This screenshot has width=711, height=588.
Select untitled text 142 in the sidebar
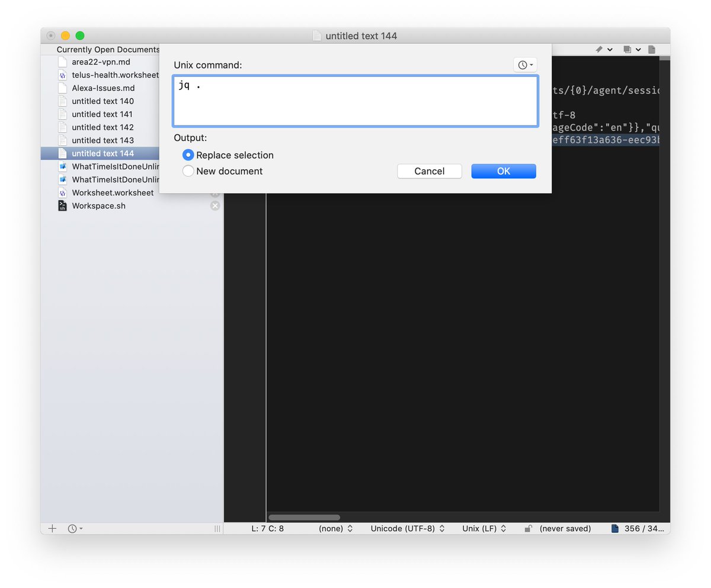(103, 127)
